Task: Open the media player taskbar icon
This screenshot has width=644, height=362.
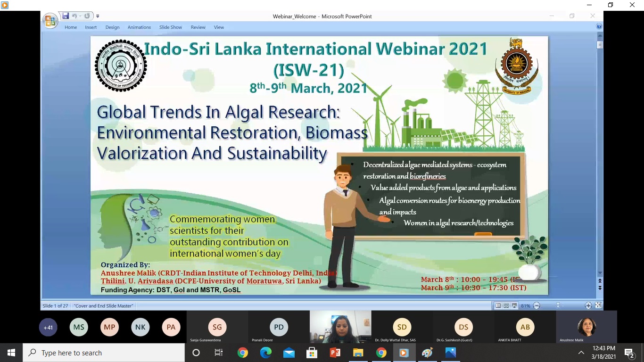Action: click(x=404, y=353)
